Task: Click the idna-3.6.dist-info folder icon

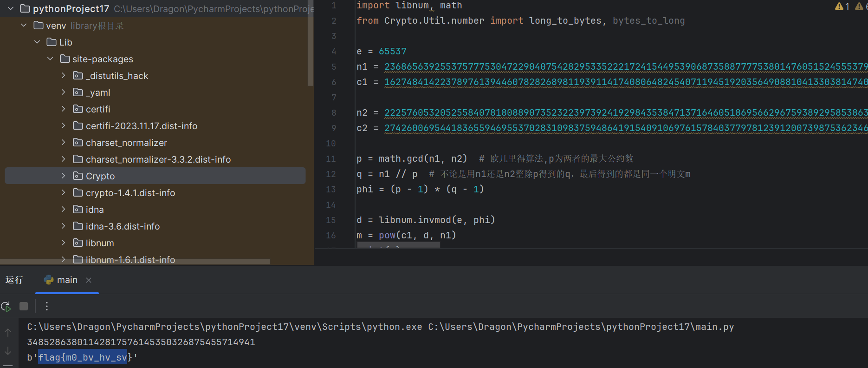Action: [x=78, y=226]
